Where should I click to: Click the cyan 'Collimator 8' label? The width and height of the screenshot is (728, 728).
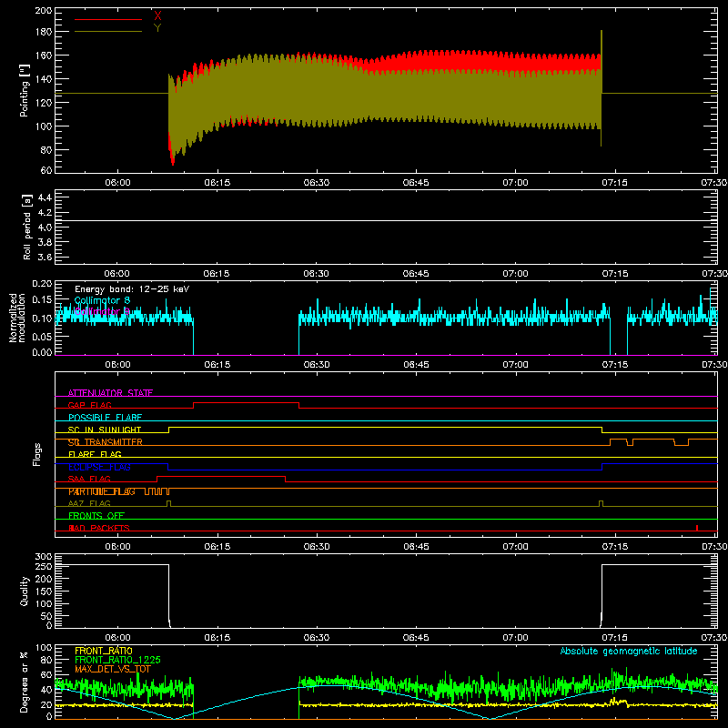pyautogui.click(x=102, y=300)
